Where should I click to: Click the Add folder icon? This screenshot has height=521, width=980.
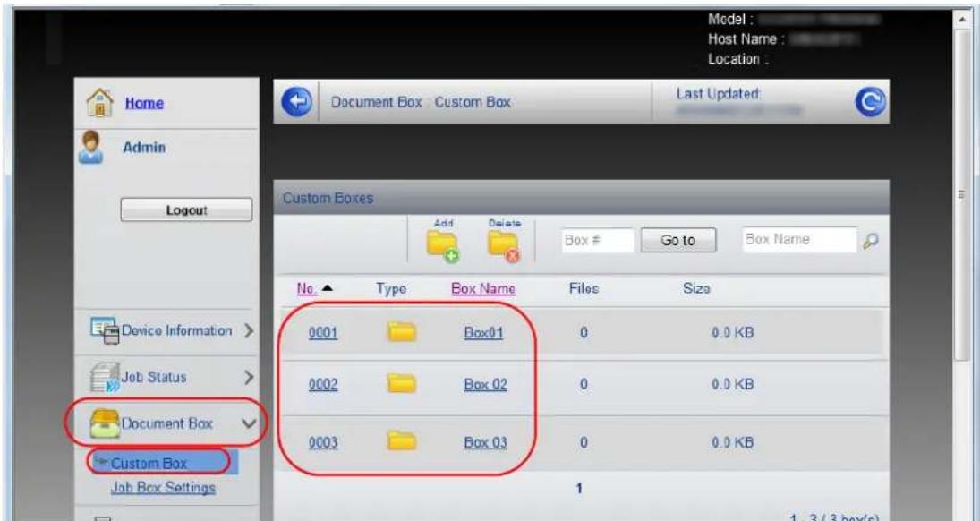tap(442, 246)
